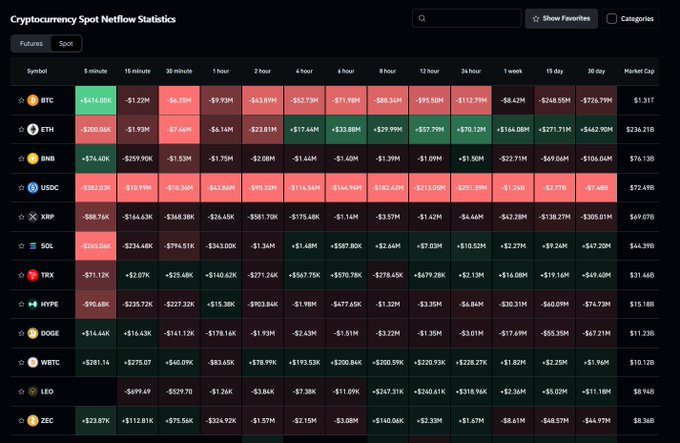
Task: Sort by the 8 hour column
Action: [388, 71]
